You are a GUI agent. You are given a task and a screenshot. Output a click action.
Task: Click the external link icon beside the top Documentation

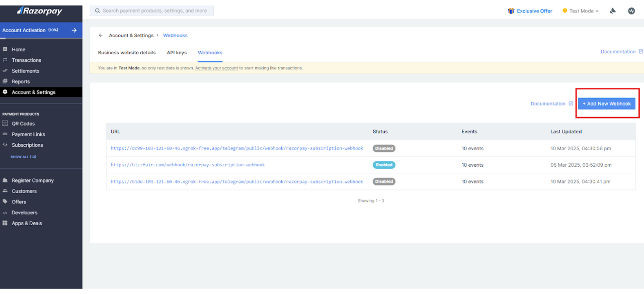coord(640,51)
